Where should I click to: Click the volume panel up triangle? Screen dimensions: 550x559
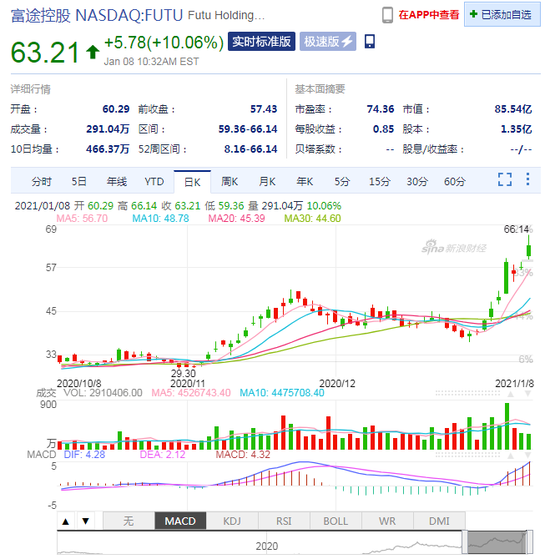[511, 394]
